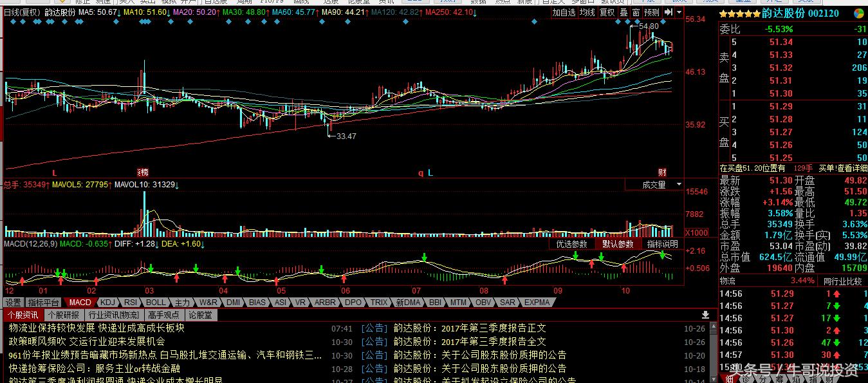Toggle the 预测 forecast option
868x383 pixels.
(x=652, y=12)
